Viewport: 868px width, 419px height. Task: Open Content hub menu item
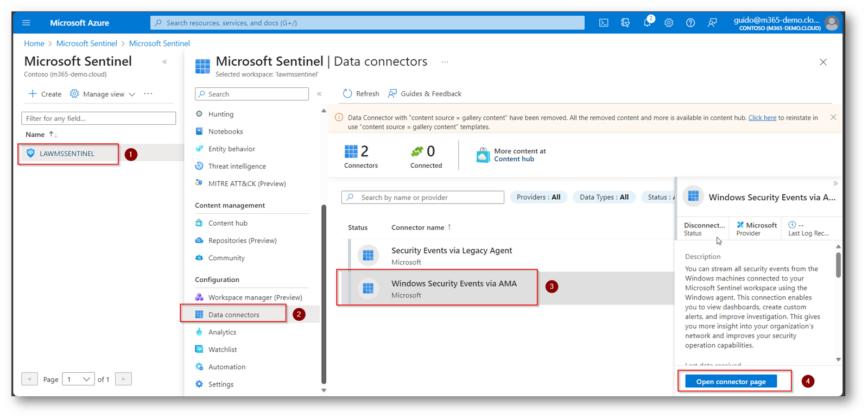(227, 223)
